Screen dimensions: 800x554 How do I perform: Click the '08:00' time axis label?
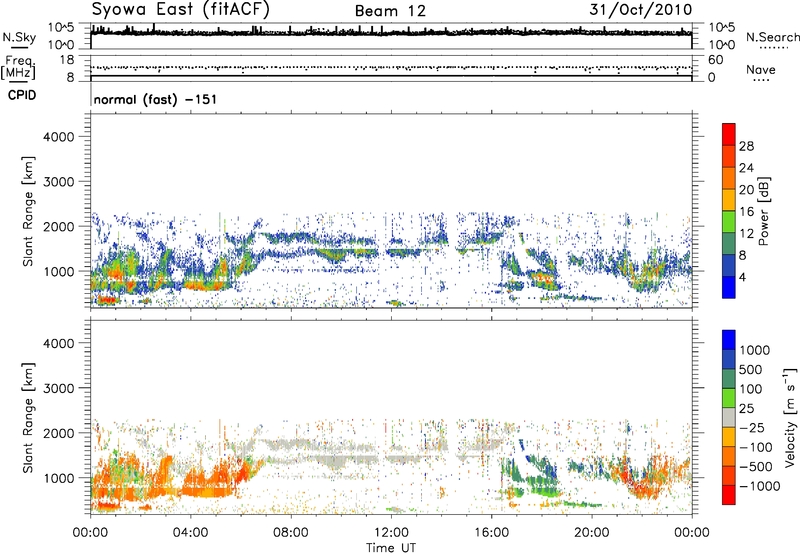click(291, 533)
